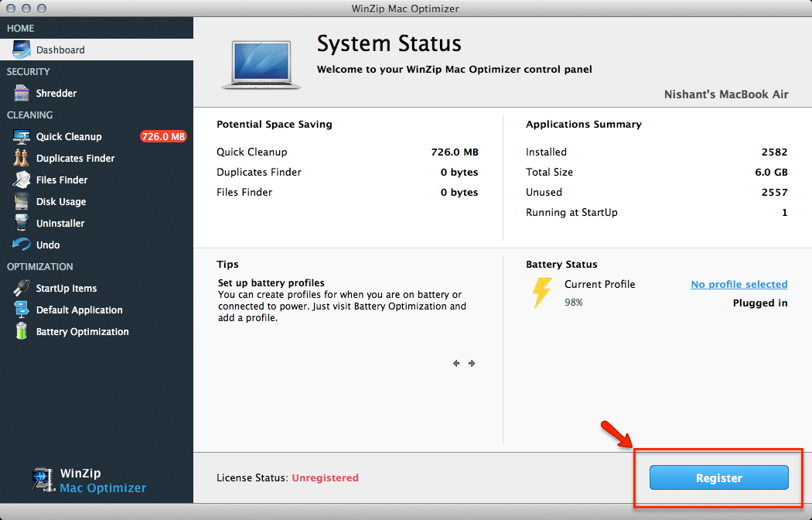Go to the Dashboard menu item

(60, 50)
